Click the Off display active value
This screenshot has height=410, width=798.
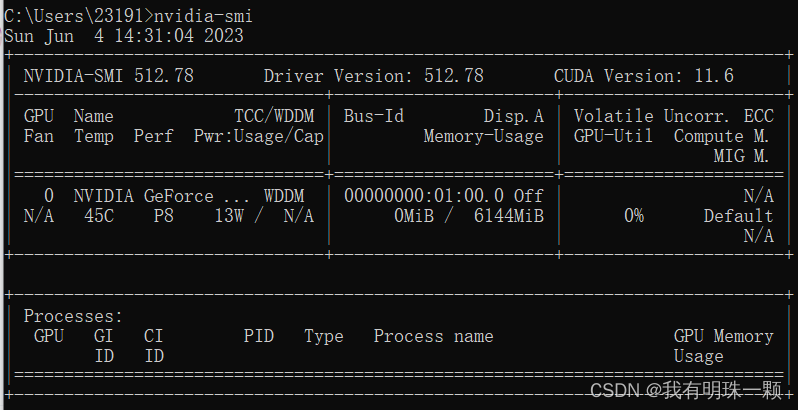[x=528, y=196]
